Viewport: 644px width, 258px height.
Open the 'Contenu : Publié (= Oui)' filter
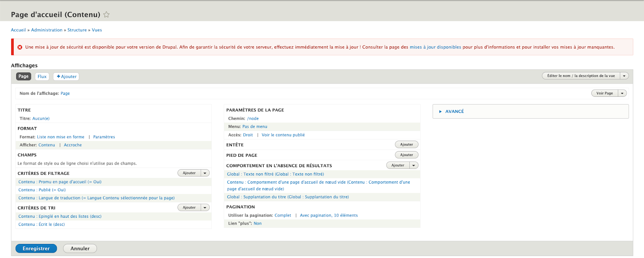pyautogui.click(x=42, y=190)
